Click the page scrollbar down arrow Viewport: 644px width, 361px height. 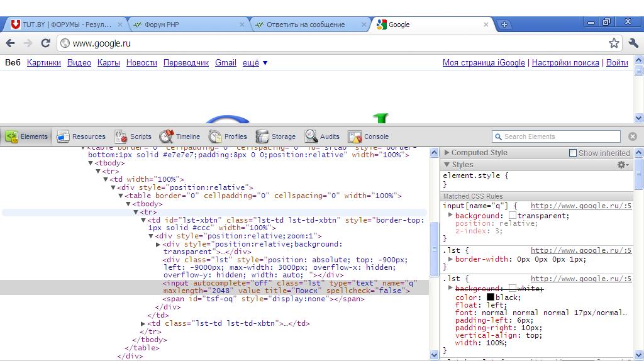coord(638,118)
